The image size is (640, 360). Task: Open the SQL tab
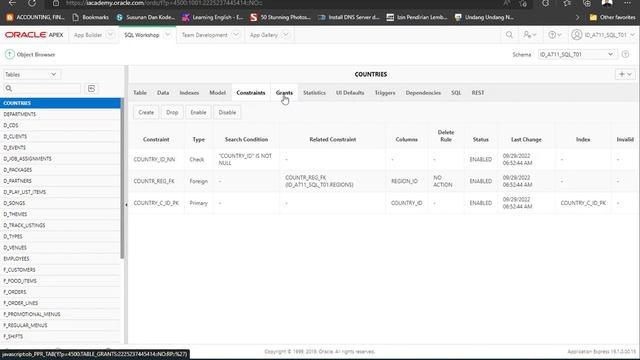tap(456, 93)
